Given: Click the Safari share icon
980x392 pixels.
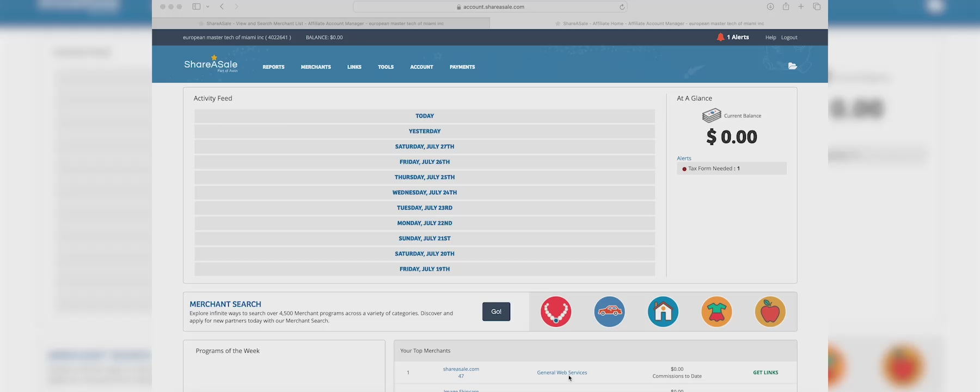Looking at the screenshot, I should pyautogui.click(x=786, y=7).
